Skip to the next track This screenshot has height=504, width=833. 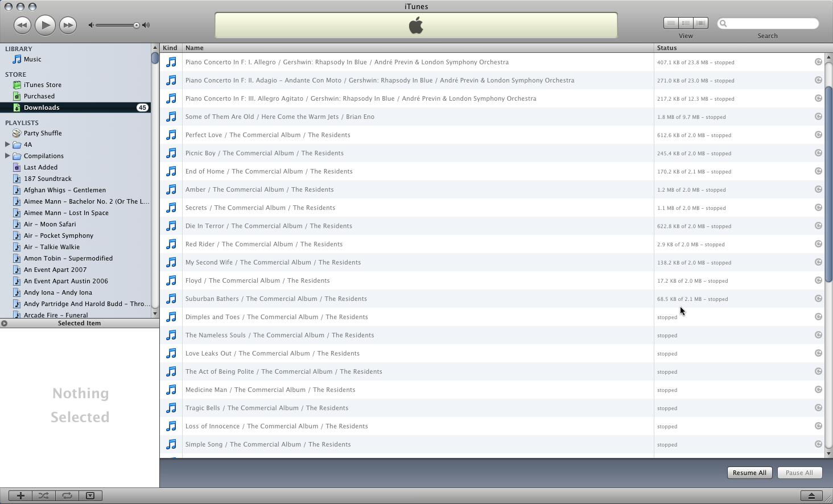68,25
